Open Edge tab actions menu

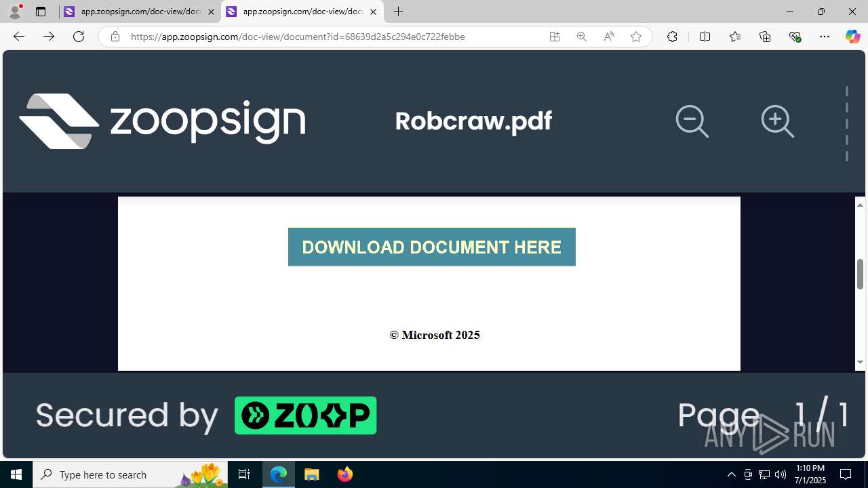pos(41,12)
